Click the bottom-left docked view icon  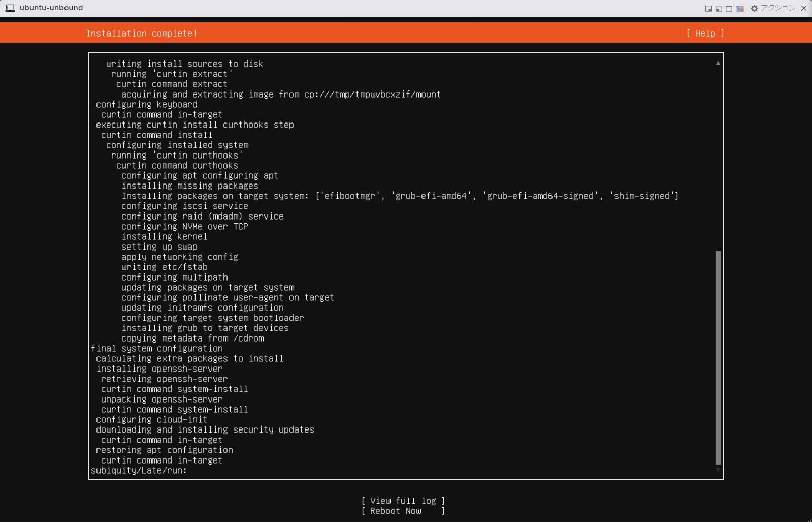[x=719, y=8]
